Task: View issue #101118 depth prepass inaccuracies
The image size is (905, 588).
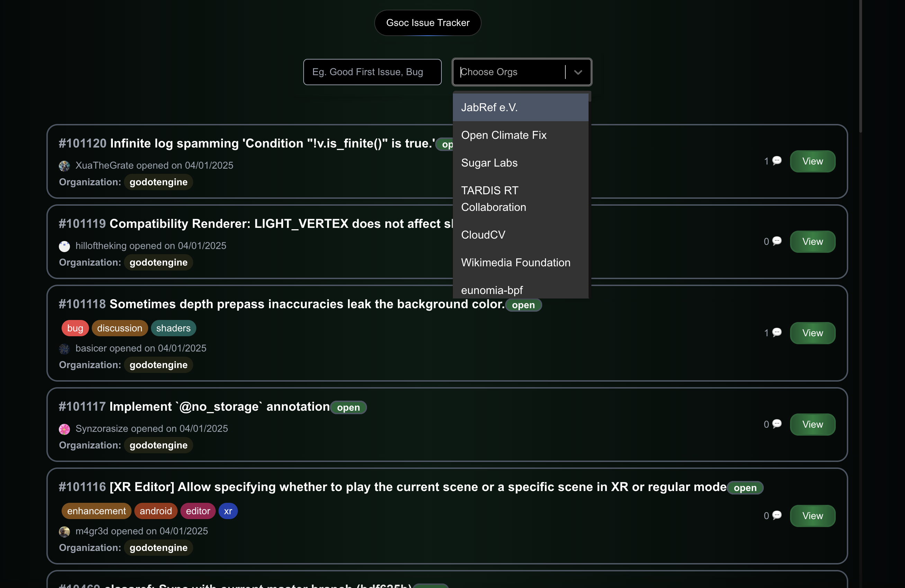Action: [813, 333]
